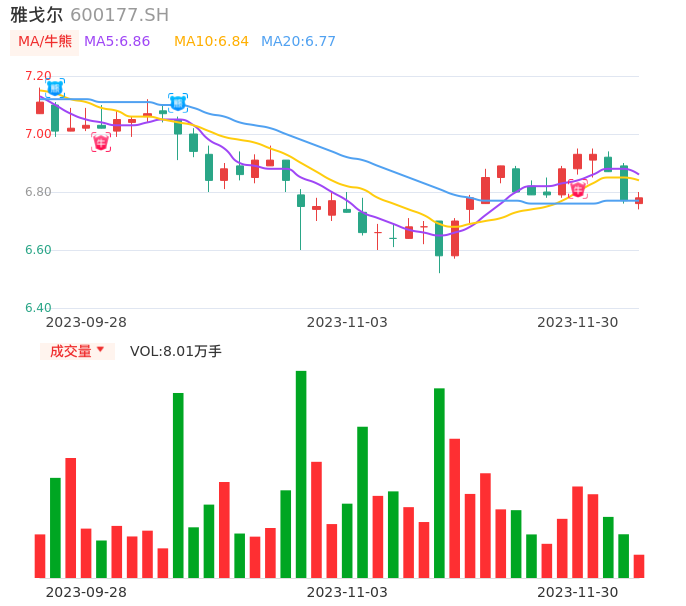Viewport: 686px width, 606px height.
Task: Click the last red candlestick on the price chart
Action: click(x=639, y=201)
